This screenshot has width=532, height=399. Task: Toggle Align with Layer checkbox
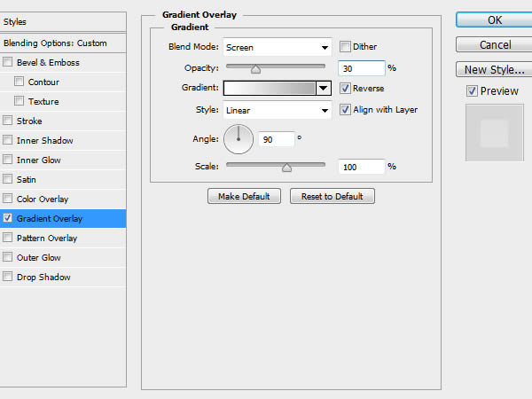(x=345, y=110)
